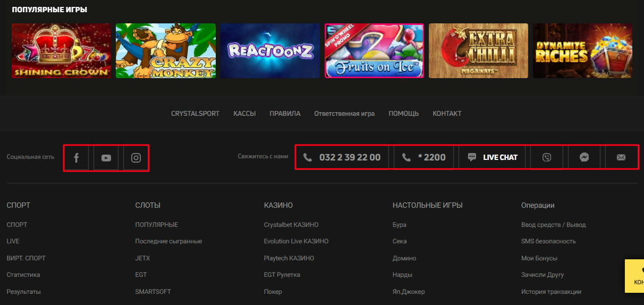Open the КОНТАКТ page
This screenshot has height=305, width=644.
(x=447, y=114)
